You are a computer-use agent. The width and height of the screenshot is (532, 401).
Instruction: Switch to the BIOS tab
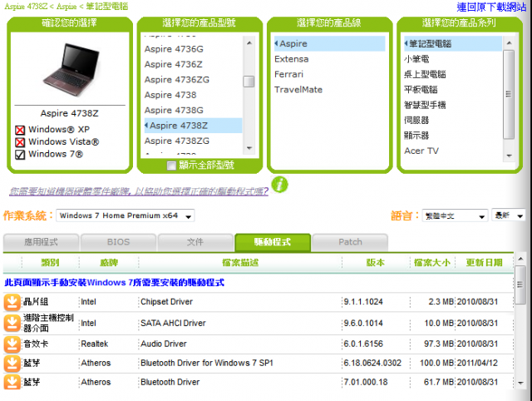[x=118, y=242]
